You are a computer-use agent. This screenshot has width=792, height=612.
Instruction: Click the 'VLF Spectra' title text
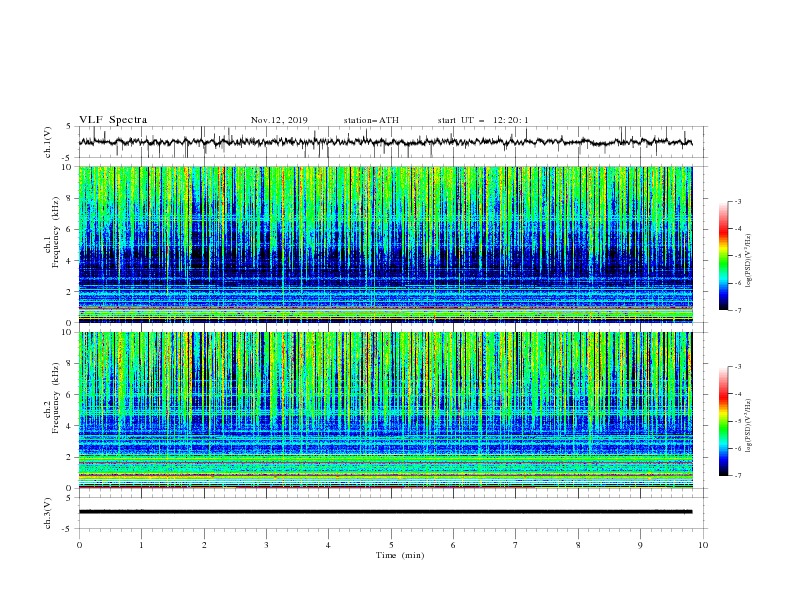click(113, 120)
